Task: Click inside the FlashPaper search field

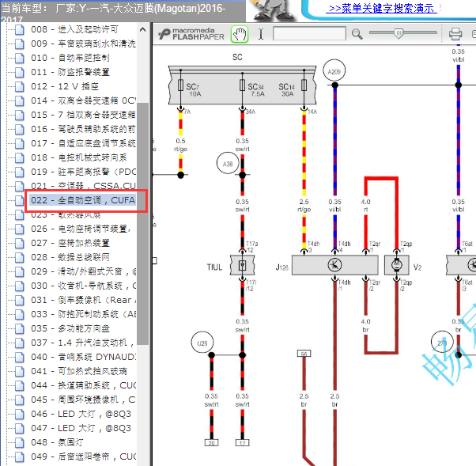Action: [309, 34]
